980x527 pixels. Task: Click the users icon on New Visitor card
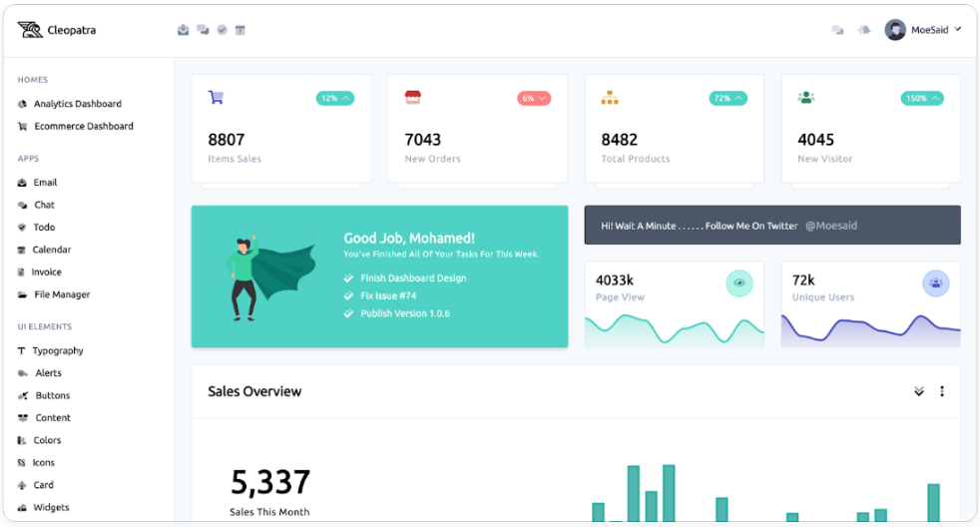coord(806,98)
